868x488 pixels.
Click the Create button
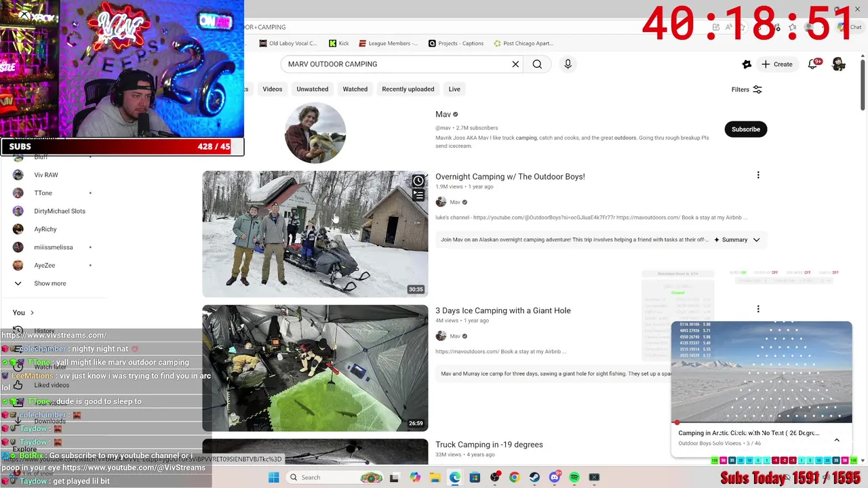tap(776, 64)
